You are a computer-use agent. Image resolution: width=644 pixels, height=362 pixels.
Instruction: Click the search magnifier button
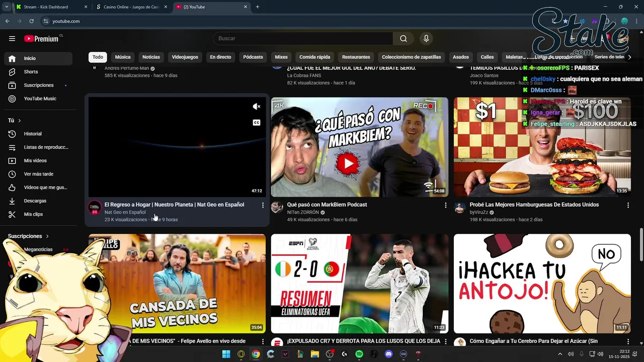[404, 39]
